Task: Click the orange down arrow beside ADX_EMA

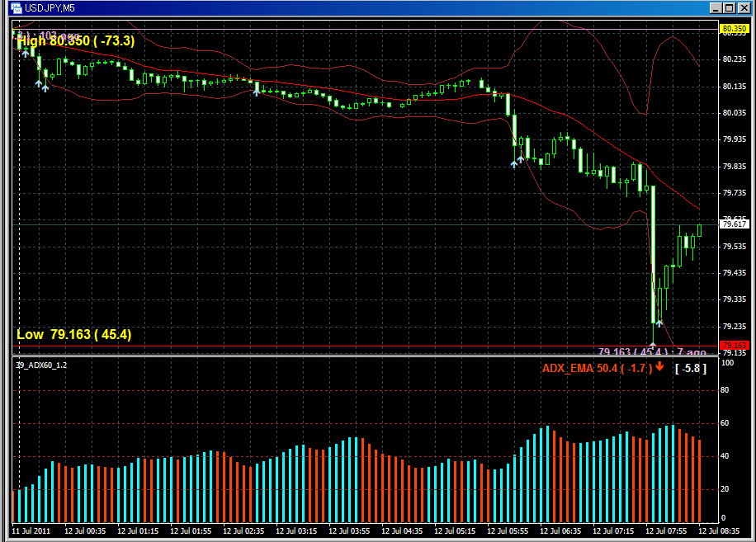Action: click(x=659, y=367)
